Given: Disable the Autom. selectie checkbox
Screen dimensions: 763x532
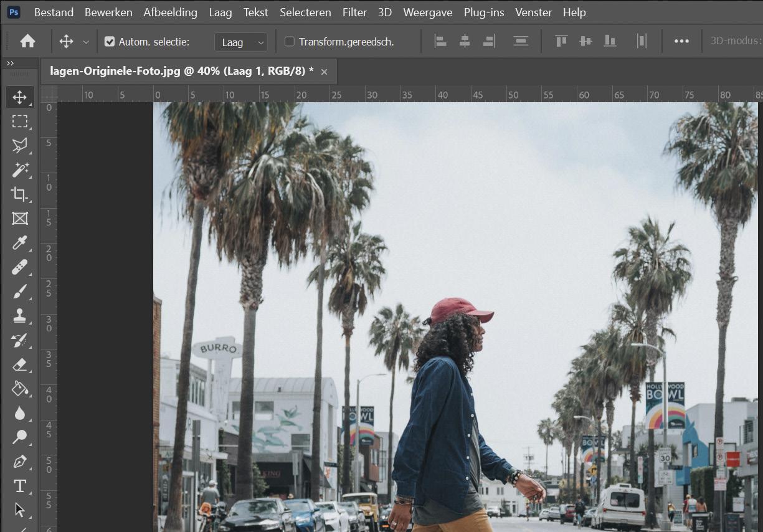Looking at the screenshot, I should click(x=110, y=42).
